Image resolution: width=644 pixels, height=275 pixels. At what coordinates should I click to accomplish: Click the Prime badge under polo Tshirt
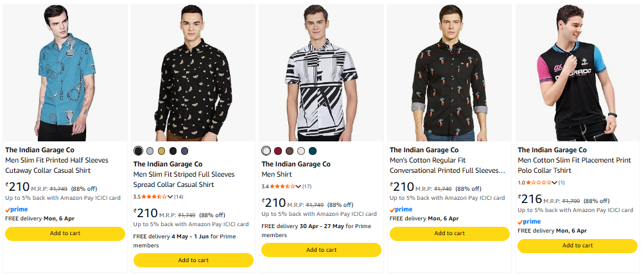(530, 221)
